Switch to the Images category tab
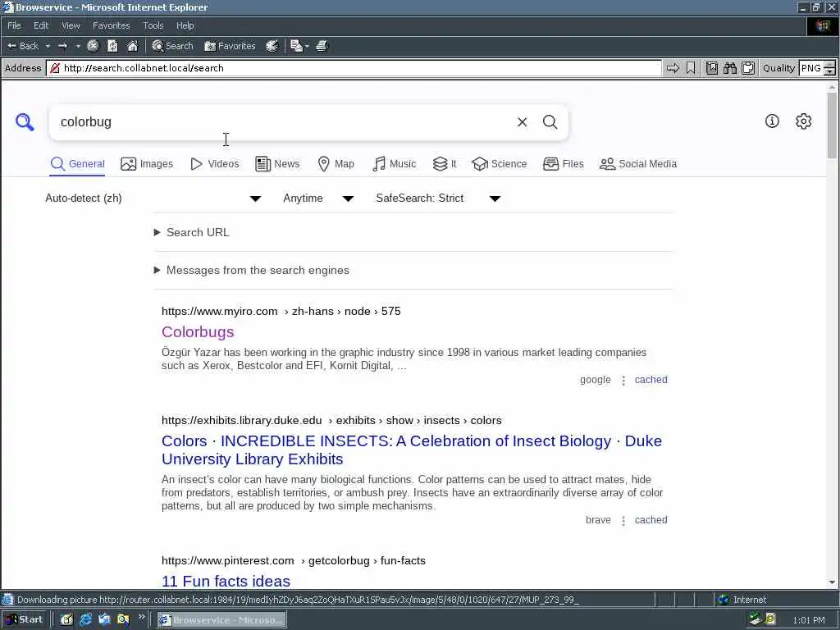 [x=147, y=164]
